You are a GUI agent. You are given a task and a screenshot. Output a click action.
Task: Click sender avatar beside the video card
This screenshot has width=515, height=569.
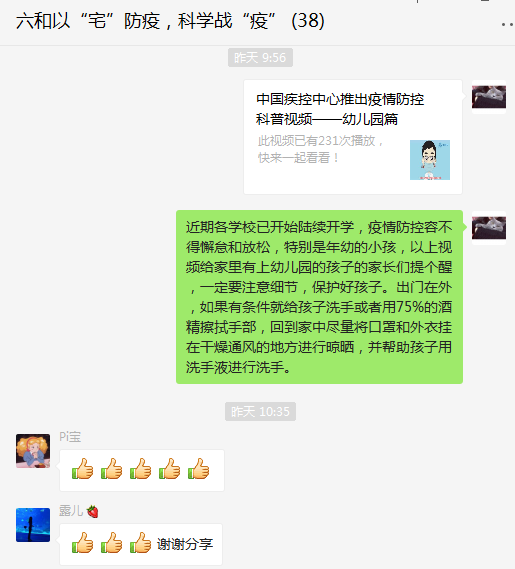click(489, 97)
